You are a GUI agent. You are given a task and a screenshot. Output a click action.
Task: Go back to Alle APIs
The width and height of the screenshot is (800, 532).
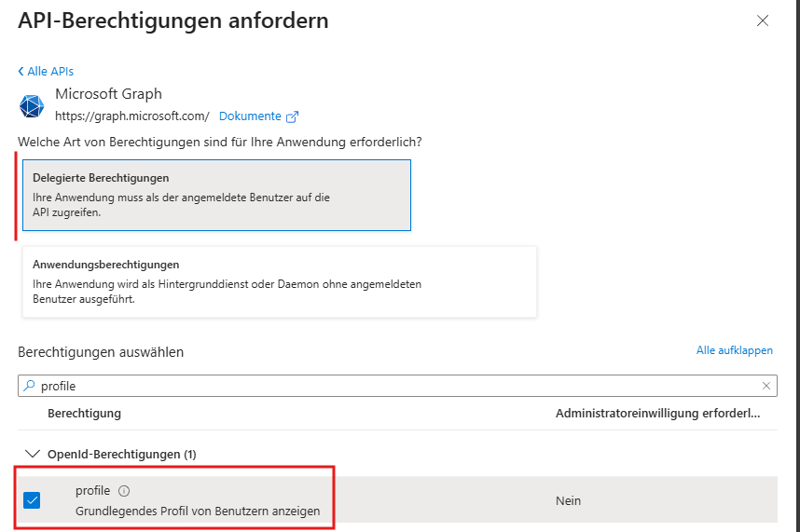click(50, 72)
